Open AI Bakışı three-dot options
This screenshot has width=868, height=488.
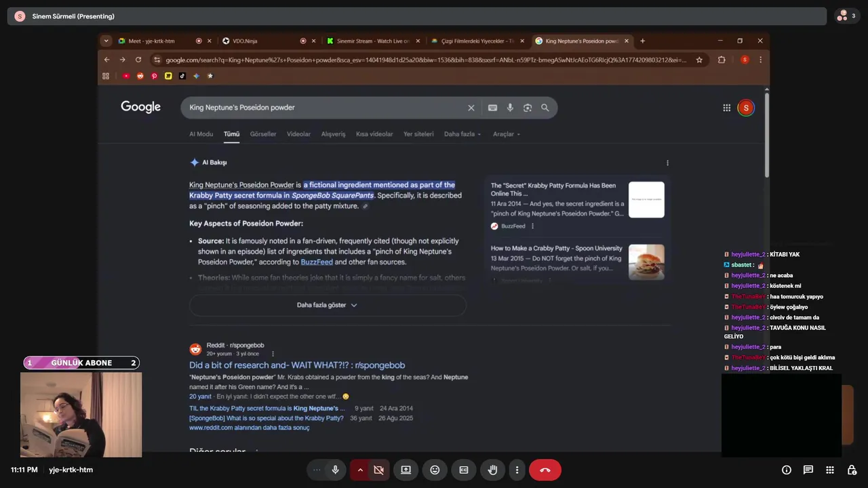(667, 163)
